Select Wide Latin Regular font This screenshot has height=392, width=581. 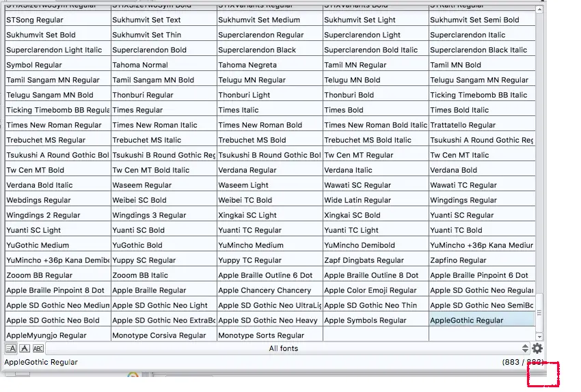376,200
